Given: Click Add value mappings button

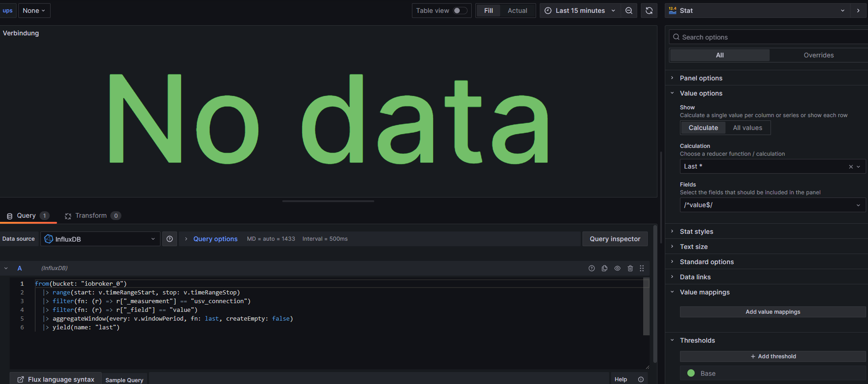Looking at the screenshot, I should tap(772, 312).
